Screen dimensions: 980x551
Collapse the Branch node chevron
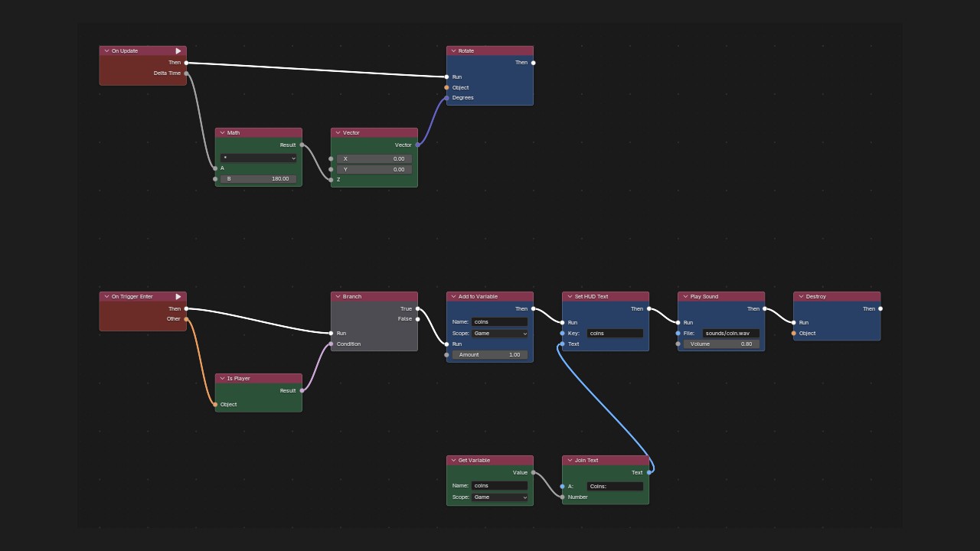pos(338,297)
